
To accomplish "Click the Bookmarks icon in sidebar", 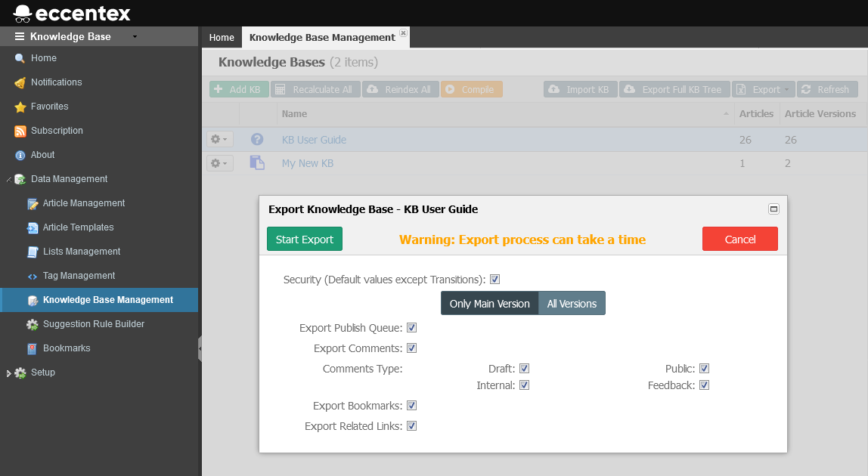I will pyautogui.click(x=33, y=349).
